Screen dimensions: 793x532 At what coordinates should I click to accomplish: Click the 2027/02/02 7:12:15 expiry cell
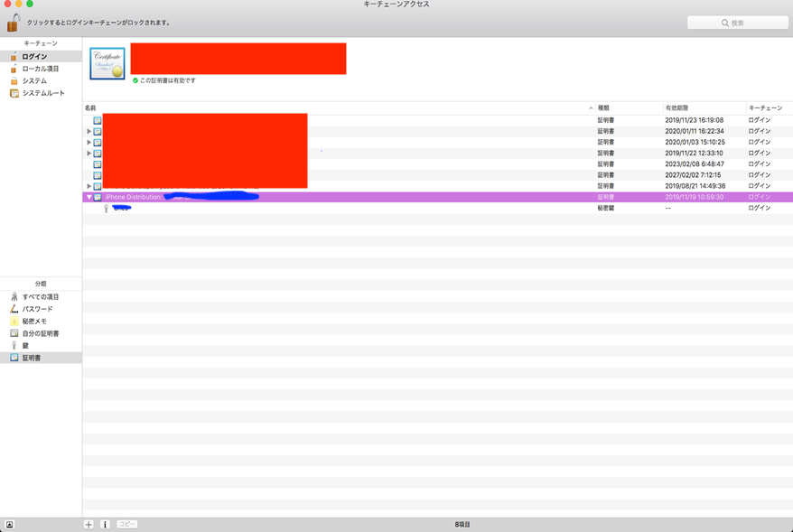point(693,175)
